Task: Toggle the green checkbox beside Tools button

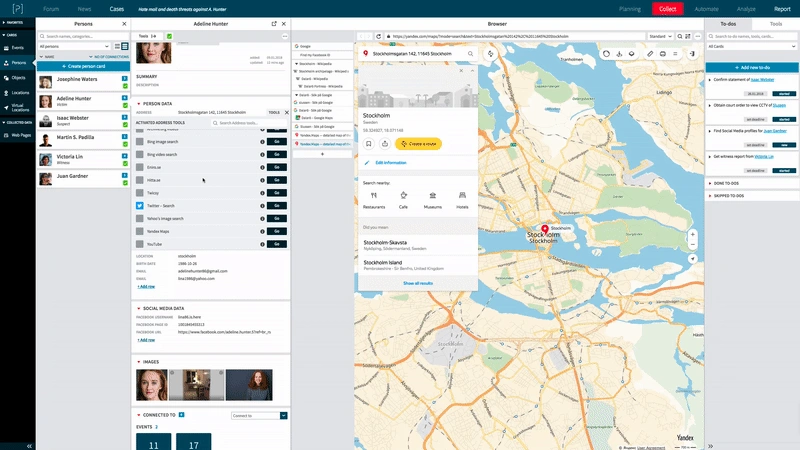Action: [x=169, y=35]
